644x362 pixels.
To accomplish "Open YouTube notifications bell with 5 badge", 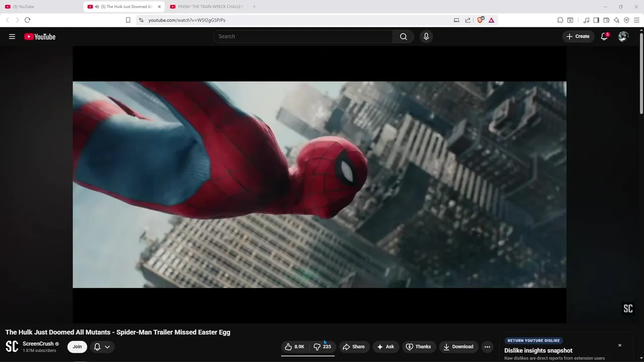I will tap(605, 36).
